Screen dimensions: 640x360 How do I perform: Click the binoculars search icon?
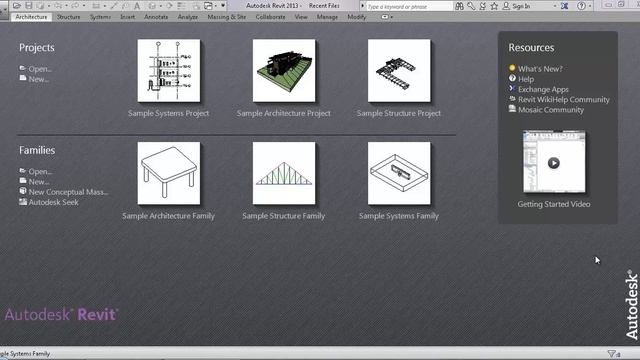[x=459, y=6]
